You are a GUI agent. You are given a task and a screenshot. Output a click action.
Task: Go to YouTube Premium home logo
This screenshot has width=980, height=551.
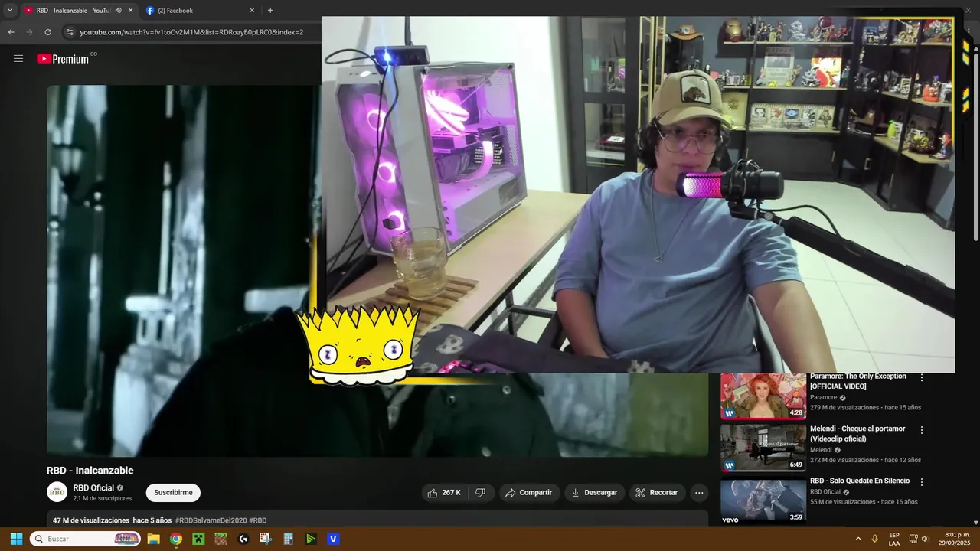tap(63, 59)
